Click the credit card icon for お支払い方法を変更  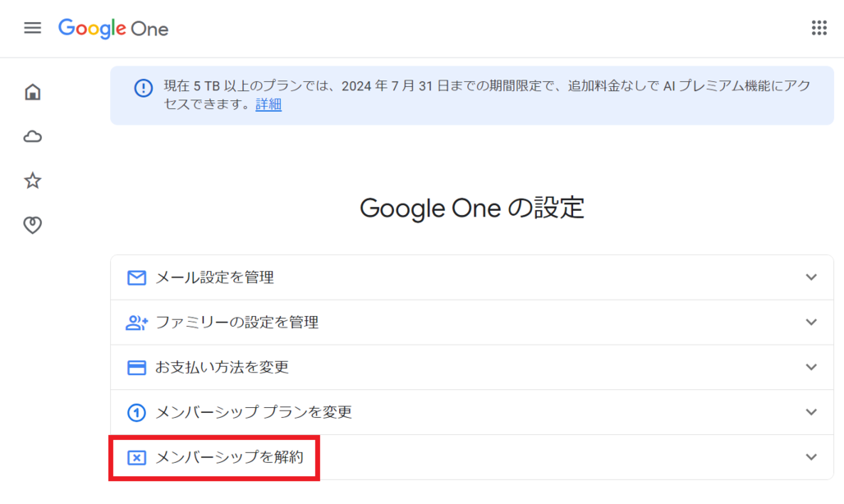point(136,368)
